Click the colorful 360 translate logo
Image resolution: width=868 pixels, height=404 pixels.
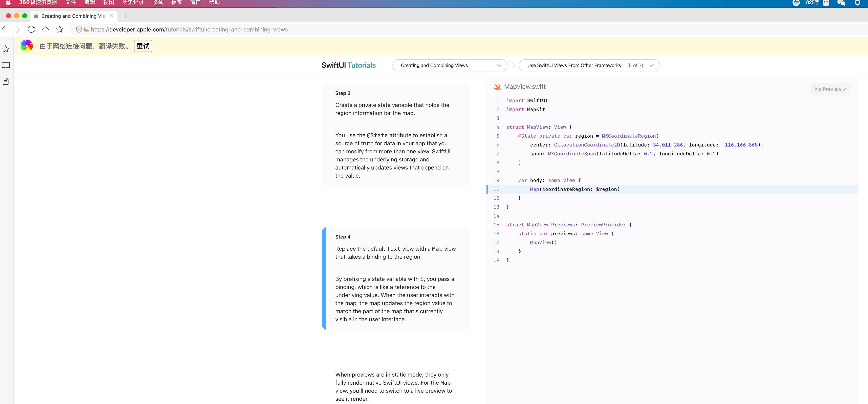(x=27, y=46)
